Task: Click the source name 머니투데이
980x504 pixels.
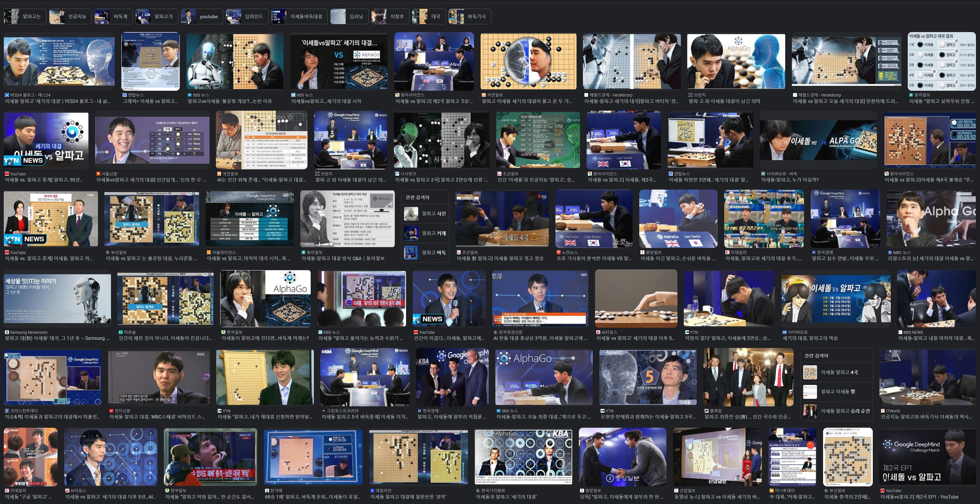Action: click(786, 491)
